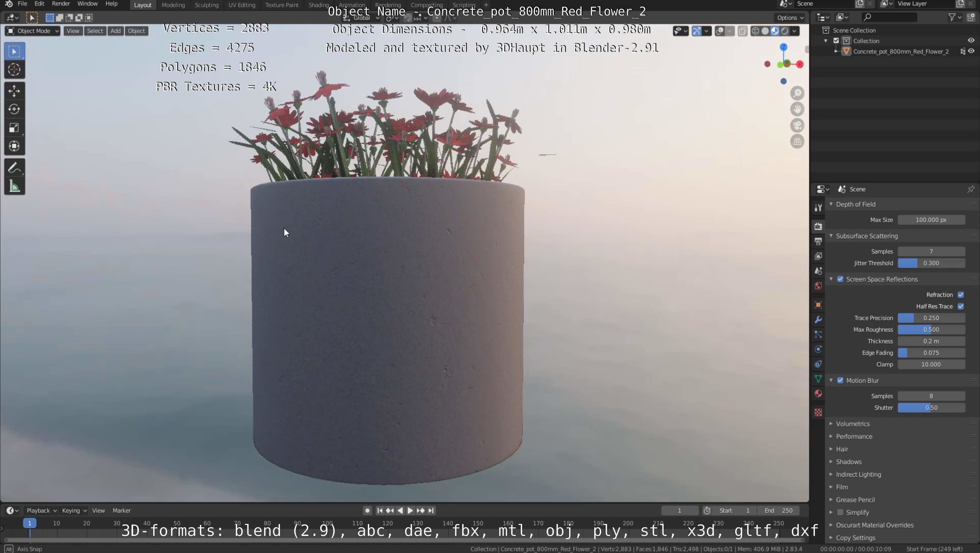Hide Collection in viewport with eye icon
Viewport: 980px width, 553px height.
971,40
